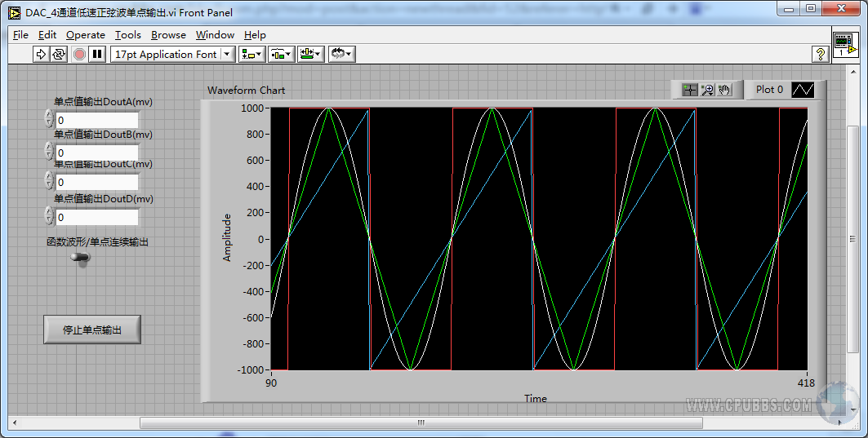Image resolution: width=868 pixels, height=438 pixels.
Task: Click the Run Continuously toolbar button
Action: click(x=59, y=54)
